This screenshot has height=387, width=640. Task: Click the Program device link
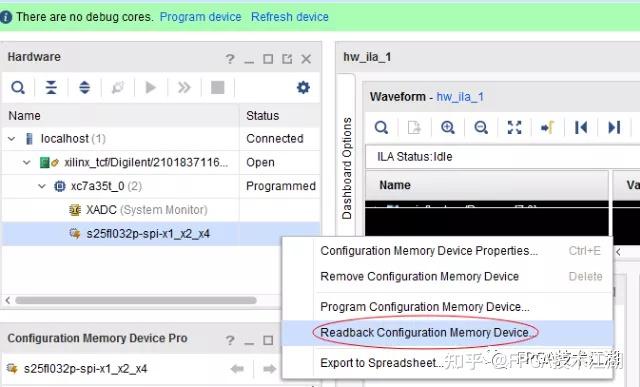point(200,17)
